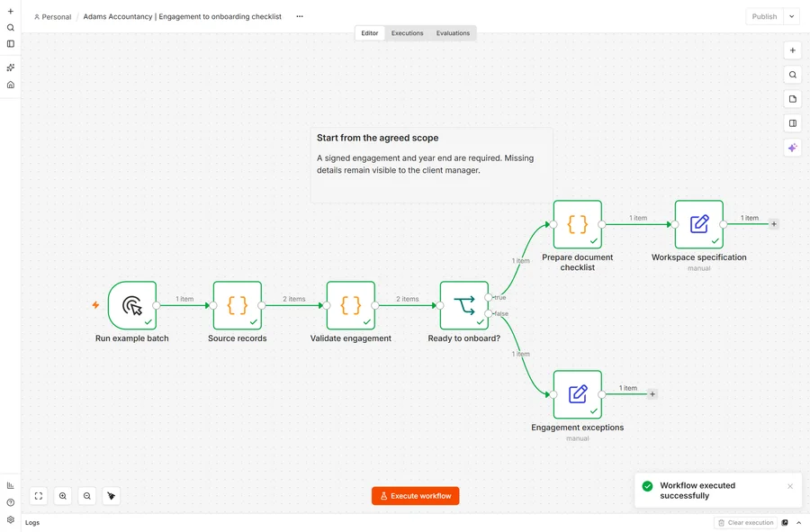Toggle the left sidebar panel icon
This screenshot has width=810, height=532.
(x=10, y=44)
